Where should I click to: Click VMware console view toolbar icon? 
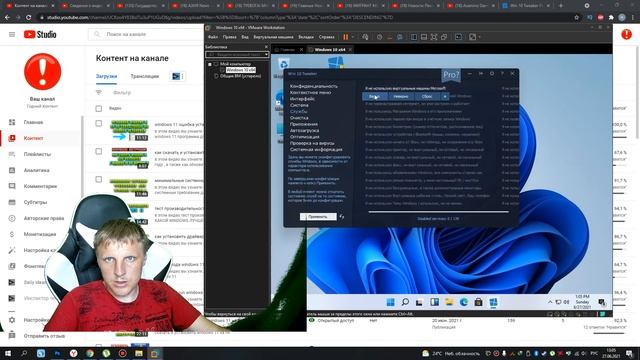(459, 37)
